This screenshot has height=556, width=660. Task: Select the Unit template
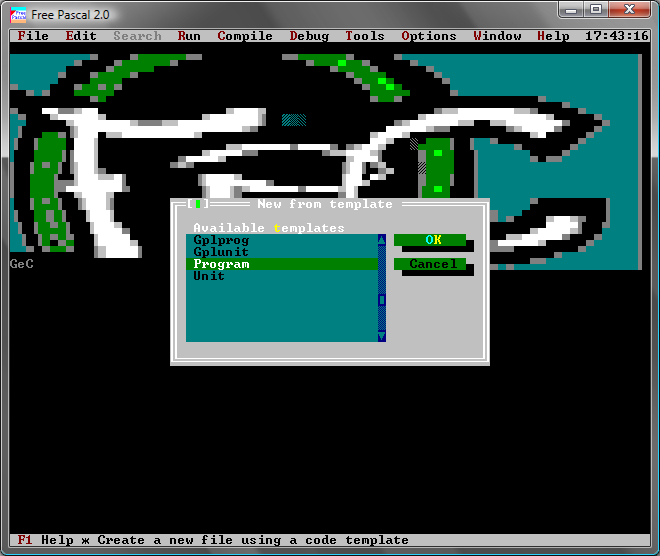[x=282, y=276]
